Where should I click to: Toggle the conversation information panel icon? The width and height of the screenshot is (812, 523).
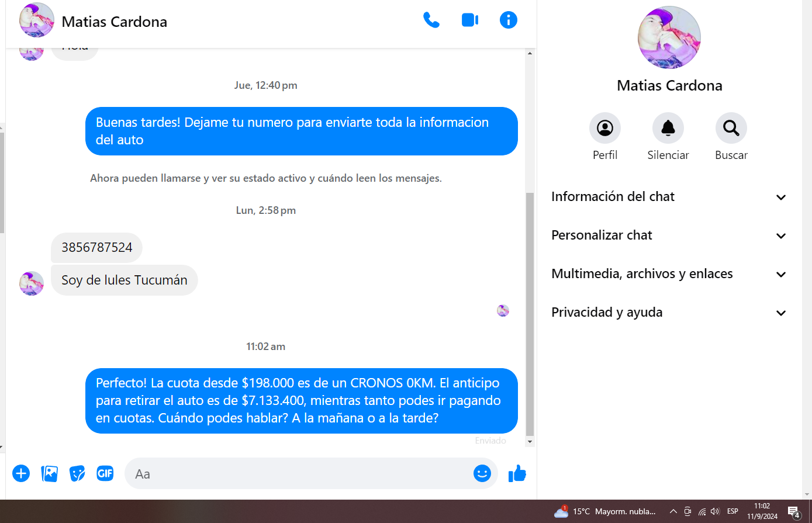click(508, 20)
